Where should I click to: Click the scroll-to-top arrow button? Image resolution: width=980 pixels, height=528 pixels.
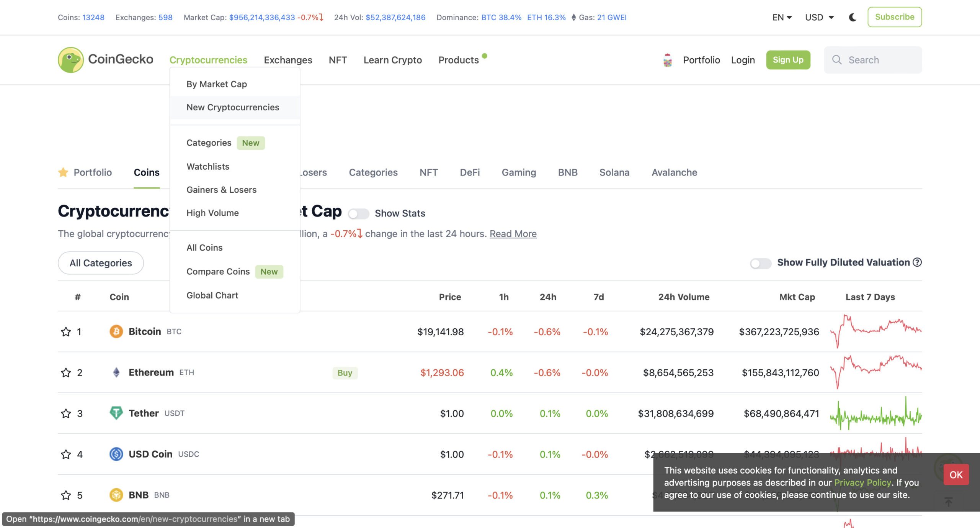point(948,502)
